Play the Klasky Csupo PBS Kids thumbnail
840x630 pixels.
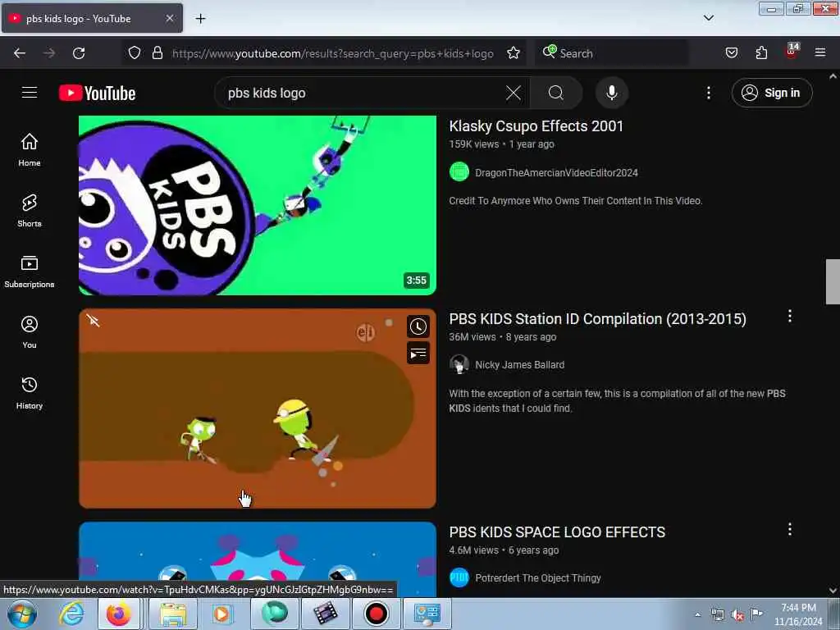coord(257,205)
